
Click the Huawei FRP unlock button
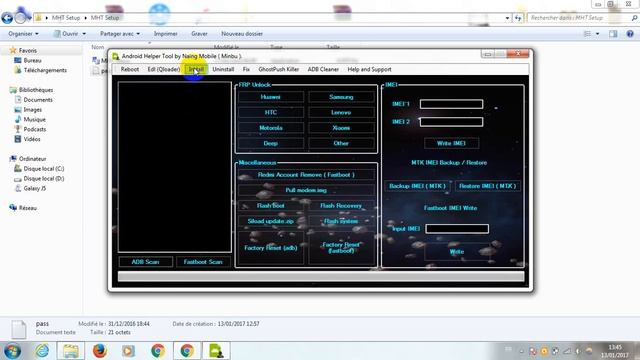[x=271, y=97]
